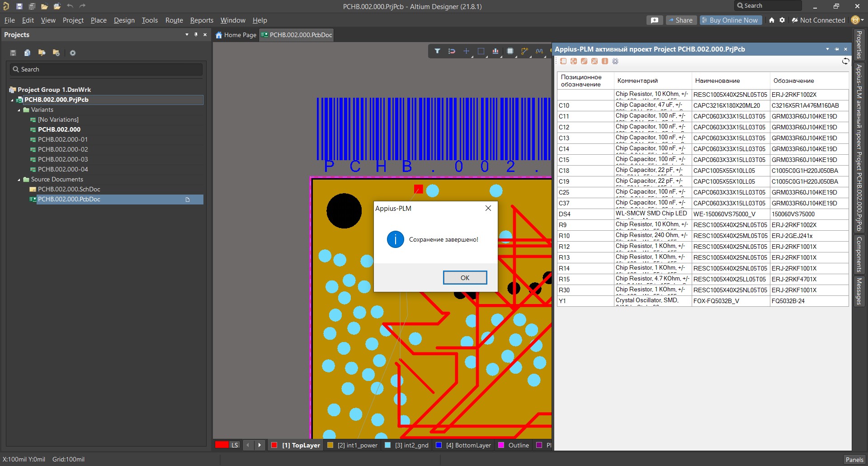The width and height of the screenshot is (868, 466).
Task: Activate the [3] int2_gnd layer
Action: point(406,445)
